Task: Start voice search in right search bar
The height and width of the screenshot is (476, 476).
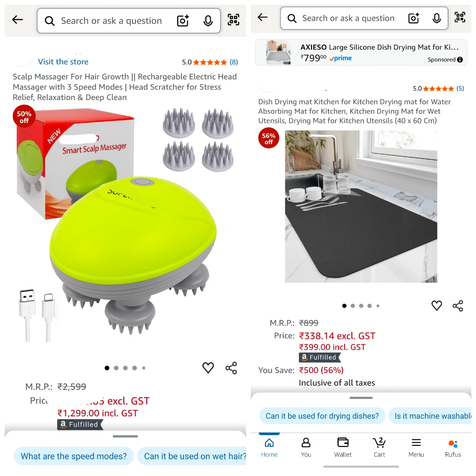Action: (437, 18)
